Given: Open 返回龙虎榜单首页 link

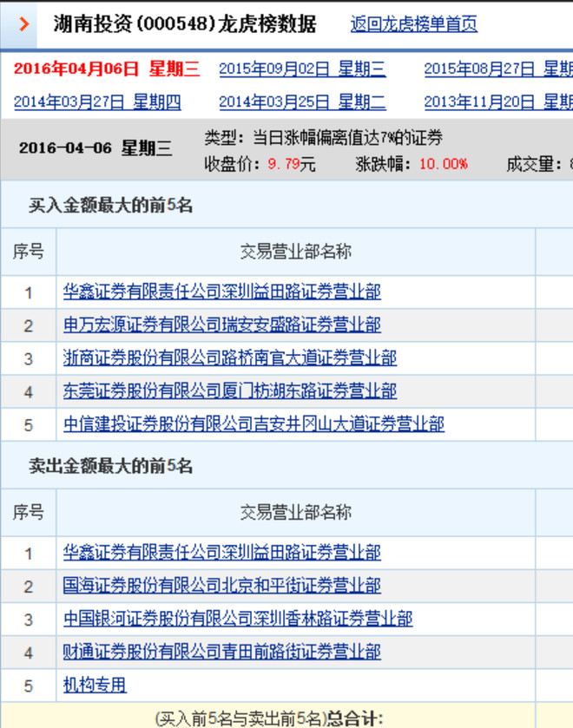Looking at the screenshot, I should coord(413,24).
